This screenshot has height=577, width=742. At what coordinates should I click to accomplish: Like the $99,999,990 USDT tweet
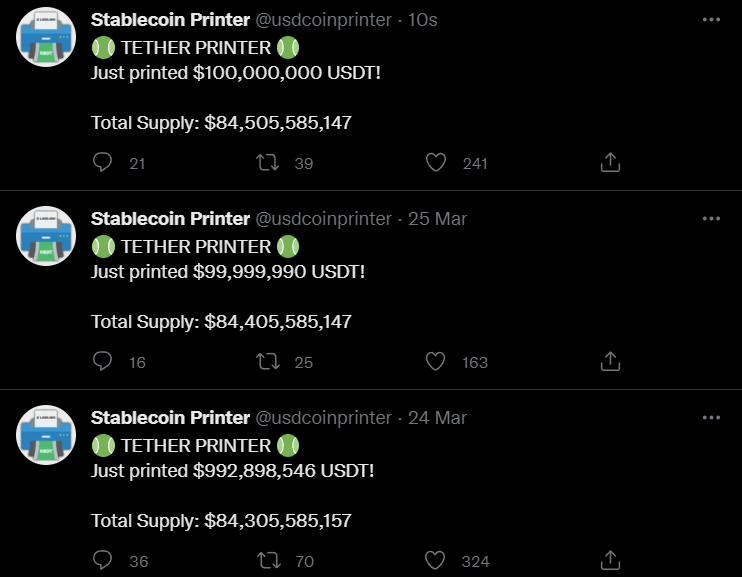click(x=435, y=361)
